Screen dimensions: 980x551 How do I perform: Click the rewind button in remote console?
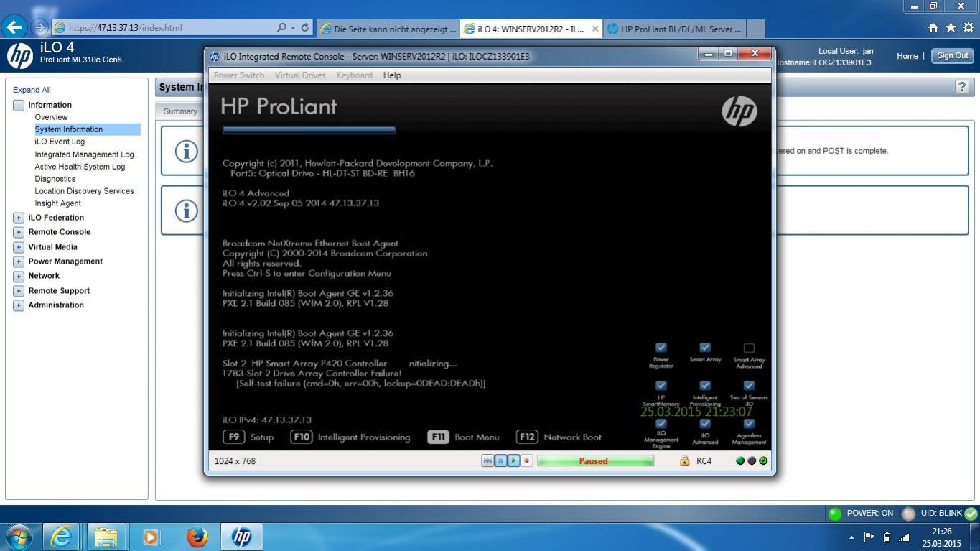coord(487,461)
